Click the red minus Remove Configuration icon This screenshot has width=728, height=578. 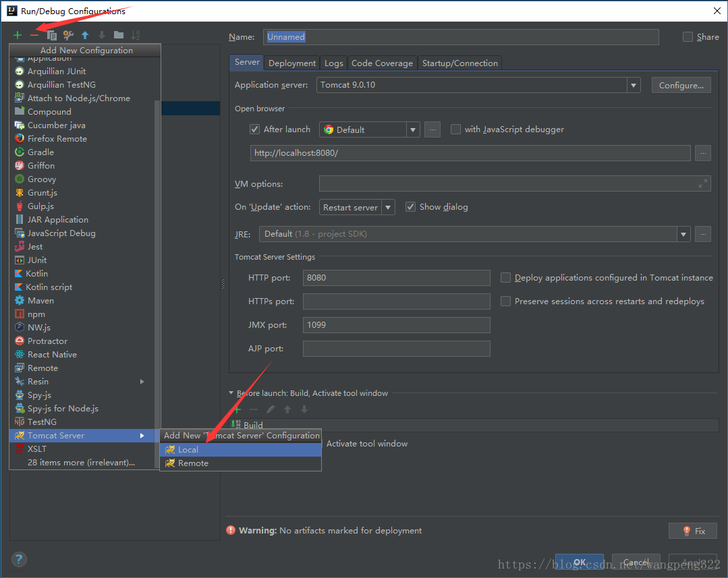click(34, 35)
